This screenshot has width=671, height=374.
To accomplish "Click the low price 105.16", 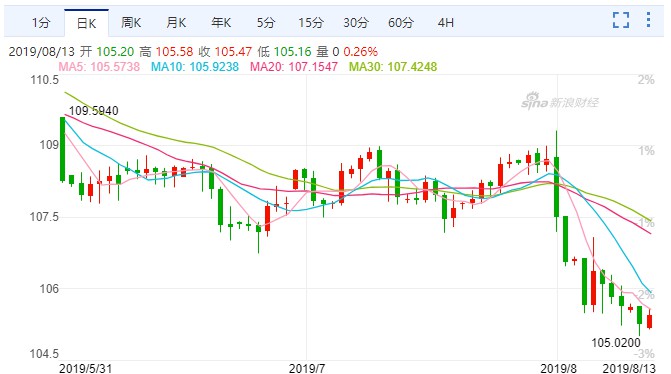I will click(292, 52).
